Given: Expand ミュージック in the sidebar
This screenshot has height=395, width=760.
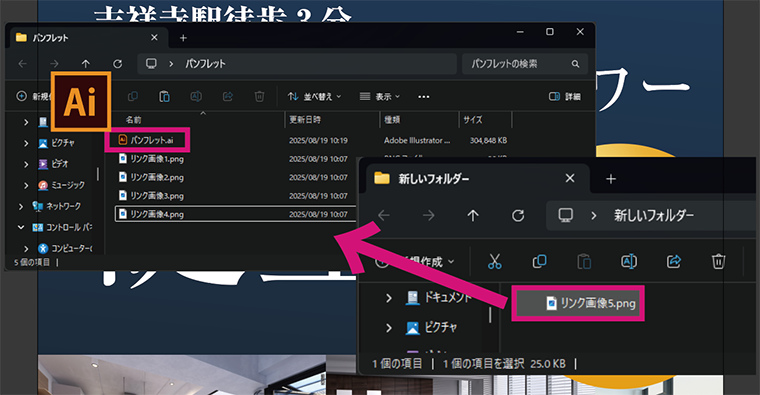Looking at the screenshot, I should tap(26, 185).
